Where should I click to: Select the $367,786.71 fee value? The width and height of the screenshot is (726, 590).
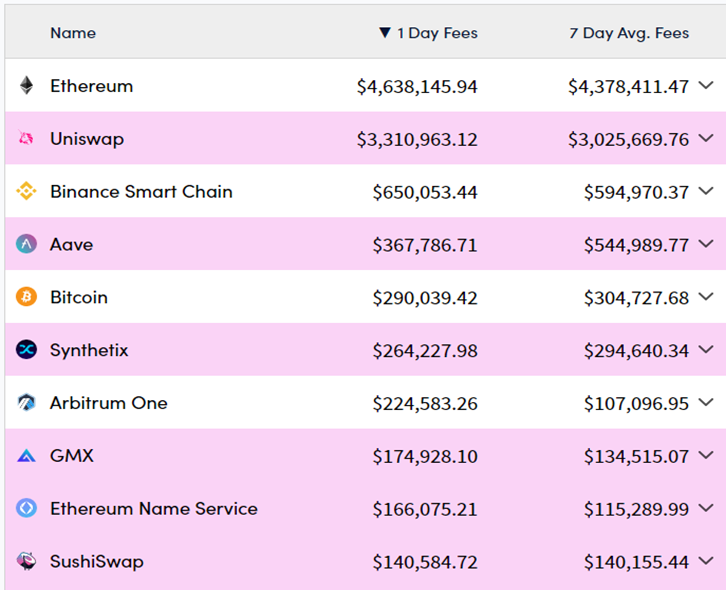pyautogui.click(x=425, y=245)
